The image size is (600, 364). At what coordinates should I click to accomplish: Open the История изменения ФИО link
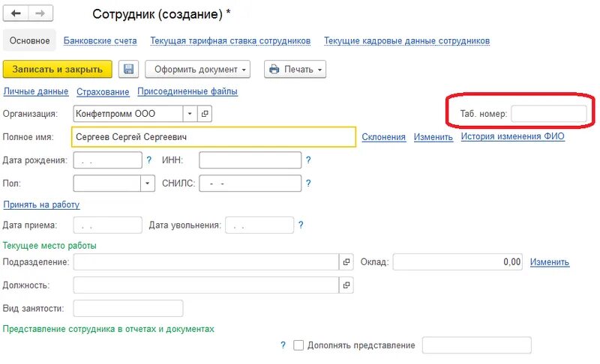click(513, 136)
